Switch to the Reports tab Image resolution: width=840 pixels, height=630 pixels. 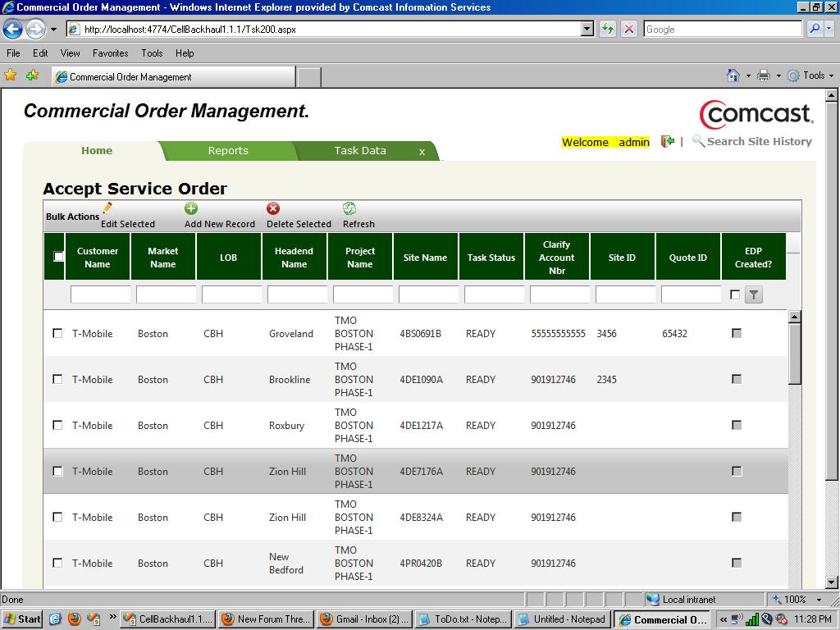pos(228,151)
